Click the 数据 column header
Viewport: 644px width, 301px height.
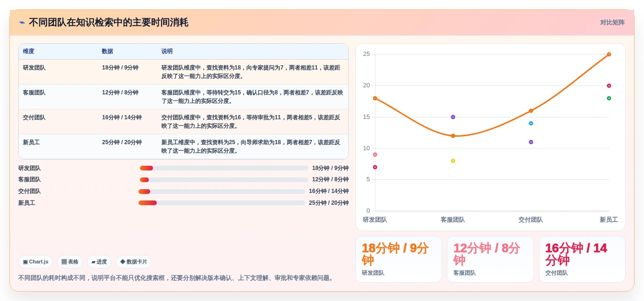click(x=107, y=51)
